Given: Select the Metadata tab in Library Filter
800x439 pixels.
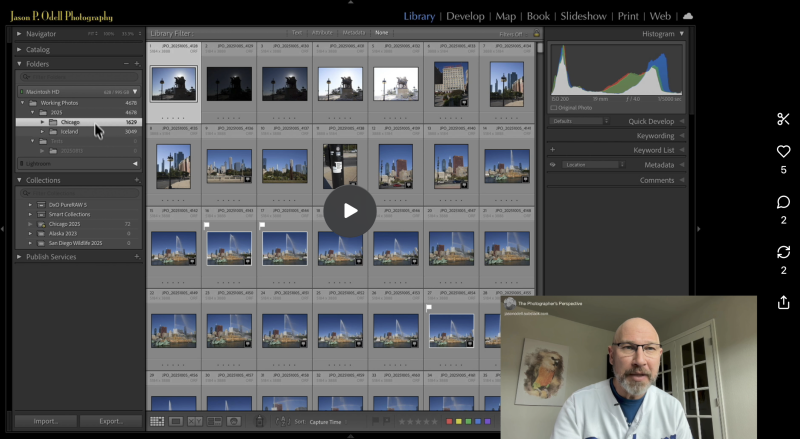Looking at the screenshot, I should point(354,33).
